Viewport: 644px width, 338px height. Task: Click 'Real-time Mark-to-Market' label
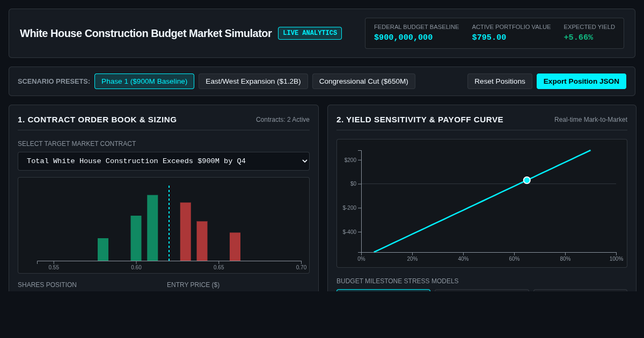(591, 120)
